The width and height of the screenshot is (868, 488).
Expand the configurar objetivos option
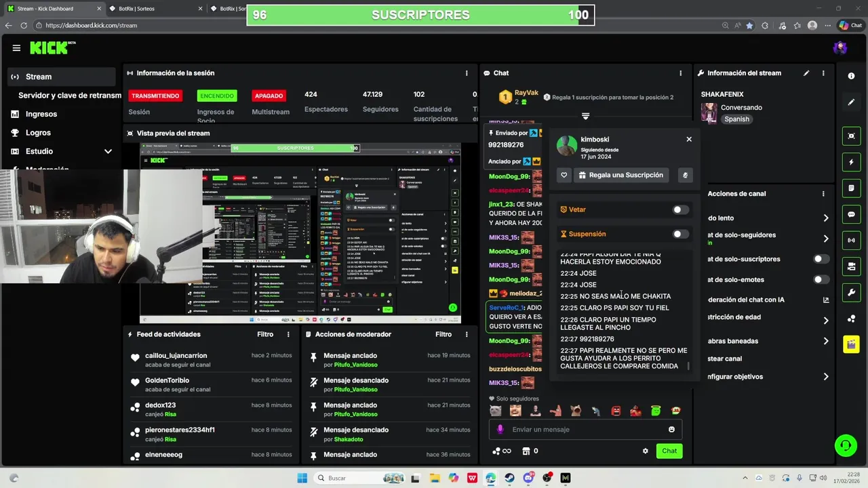point(826,376)
